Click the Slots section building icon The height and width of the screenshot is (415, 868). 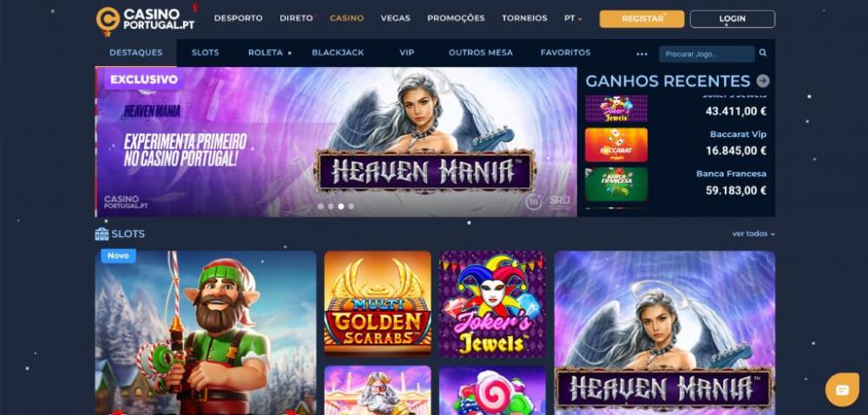[x=102, y=234]
